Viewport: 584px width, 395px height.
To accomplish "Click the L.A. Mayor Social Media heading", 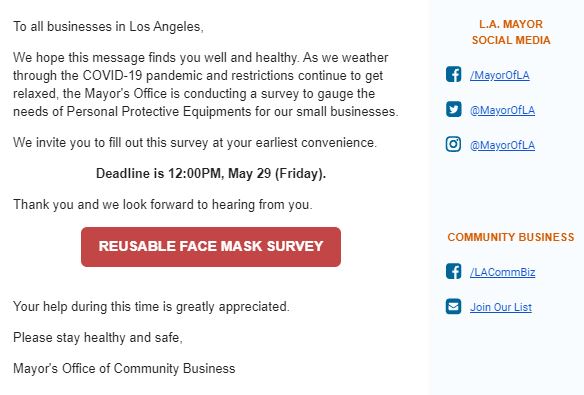I will [x=511, y=32].
